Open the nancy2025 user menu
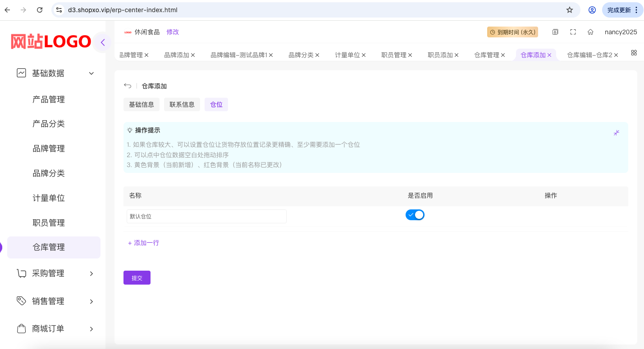644x349 pixels. click(621, 32)
